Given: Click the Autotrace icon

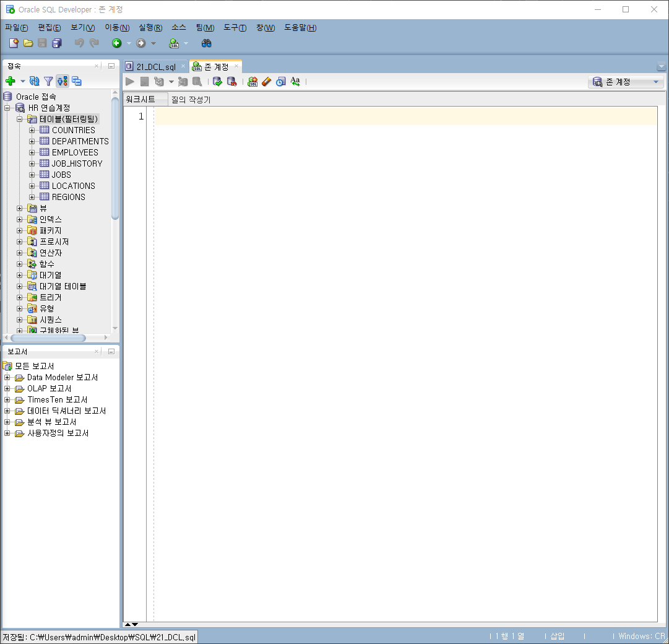Looking at the screenshot, I should pos(183,82).
